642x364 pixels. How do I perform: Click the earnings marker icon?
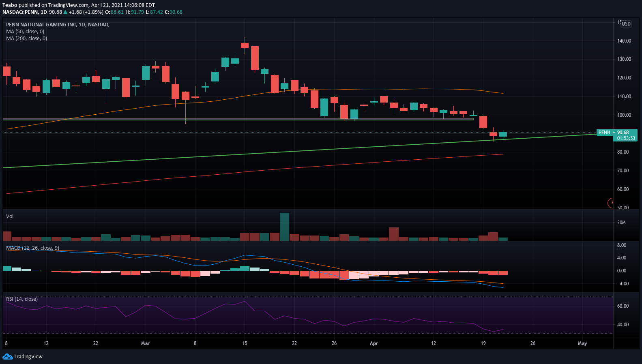click(x=611, y=203)
